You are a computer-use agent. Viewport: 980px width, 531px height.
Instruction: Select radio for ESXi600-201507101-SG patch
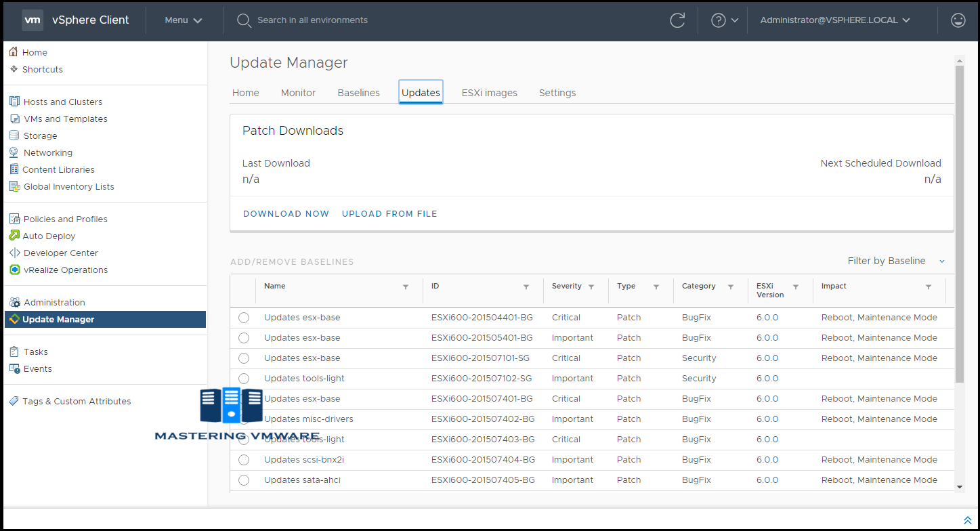[244, 358]
